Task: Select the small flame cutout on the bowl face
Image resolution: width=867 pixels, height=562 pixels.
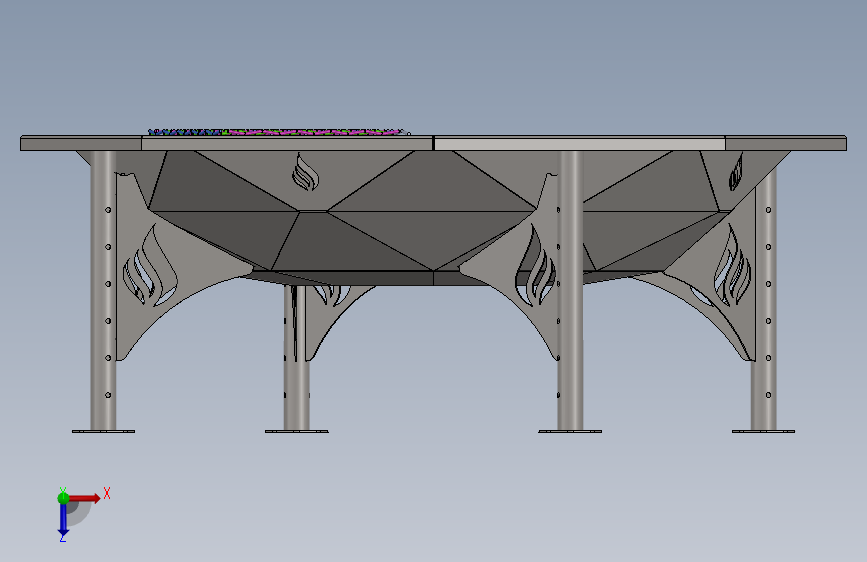Action: click(306, 172)
